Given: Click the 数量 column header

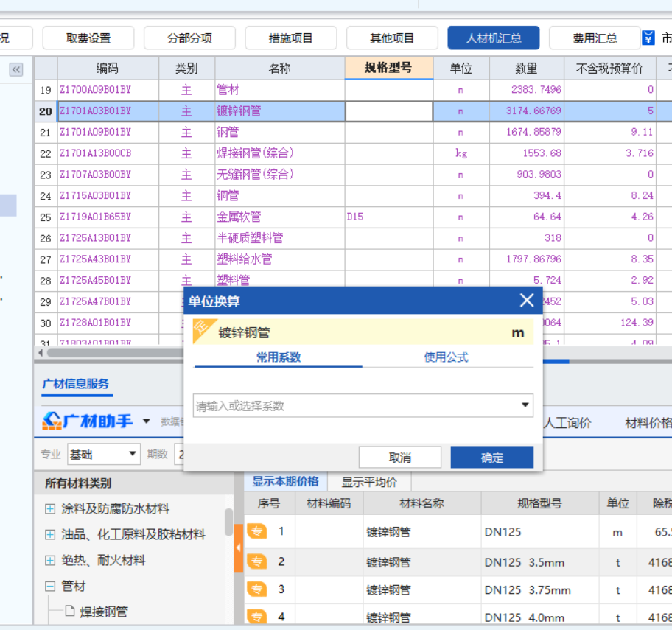Looking at the screenshot, I should 526,68.
